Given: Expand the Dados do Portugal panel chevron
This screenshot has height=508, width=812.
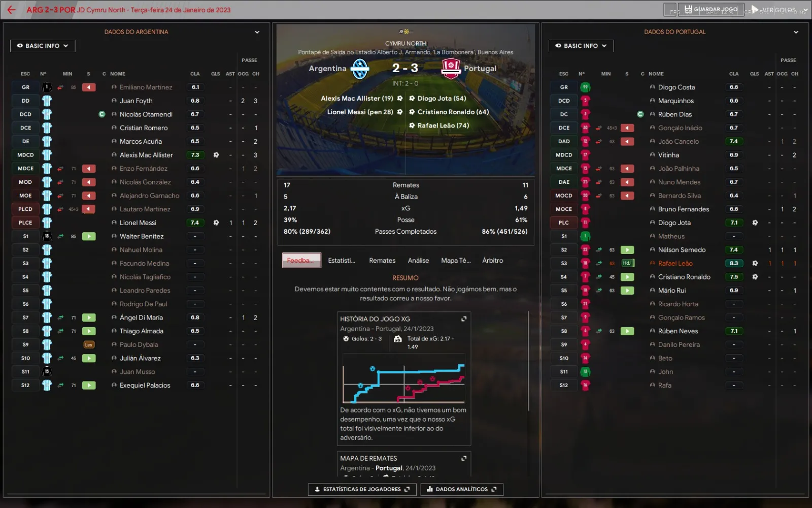Looking at the screenshot, I should 796,32.
